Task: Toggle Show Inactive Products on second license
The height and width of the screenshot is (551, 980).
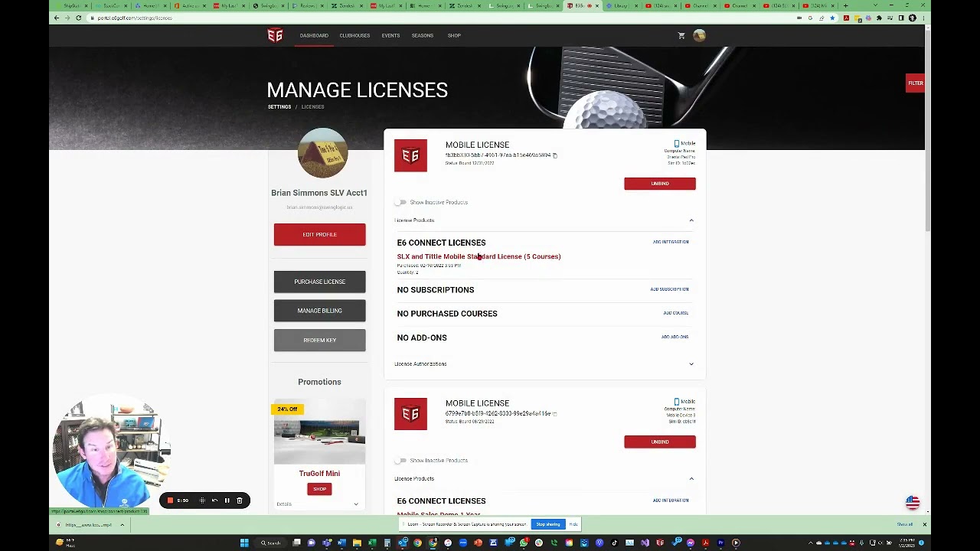Action: [400, 461]
